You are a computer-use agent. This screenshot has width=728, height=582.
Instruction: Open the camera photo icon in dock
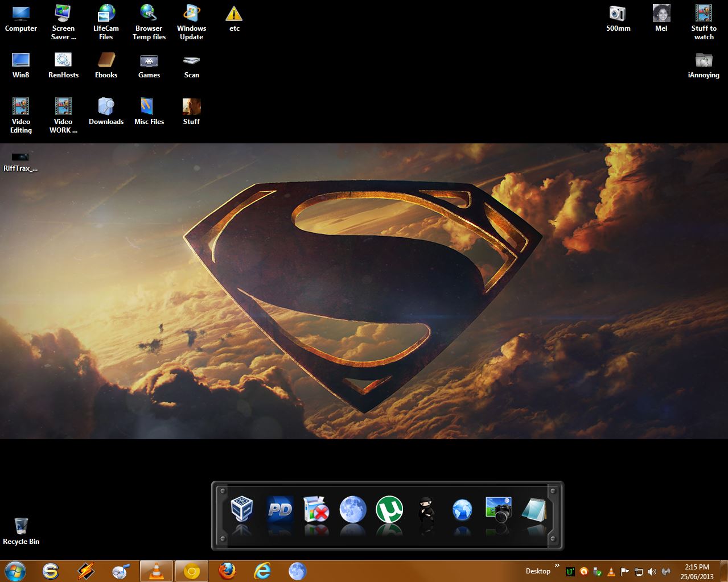499,509
